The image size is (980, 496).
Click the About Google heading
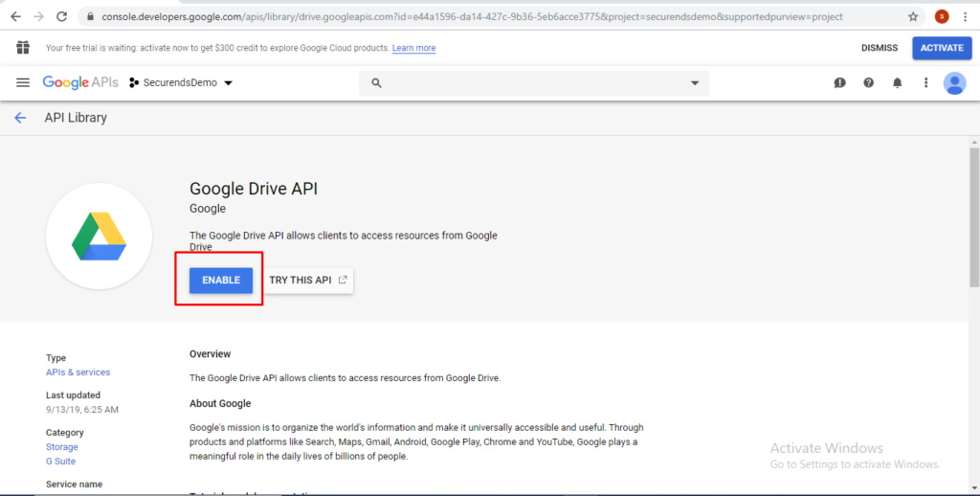coord(220,403)
